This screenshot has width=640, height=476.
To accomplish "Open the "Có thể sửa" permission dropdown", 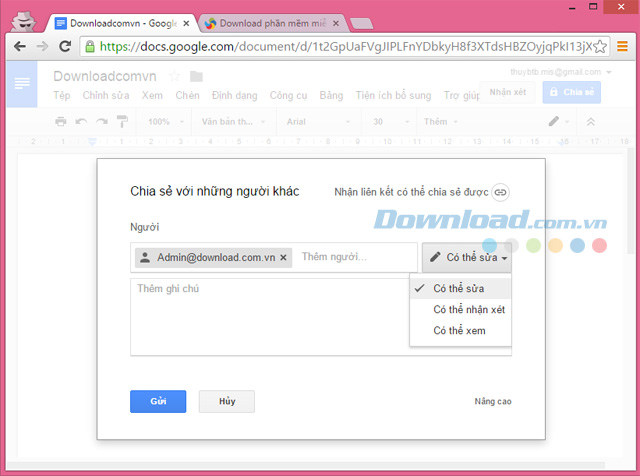I will [x=467, y=257].
